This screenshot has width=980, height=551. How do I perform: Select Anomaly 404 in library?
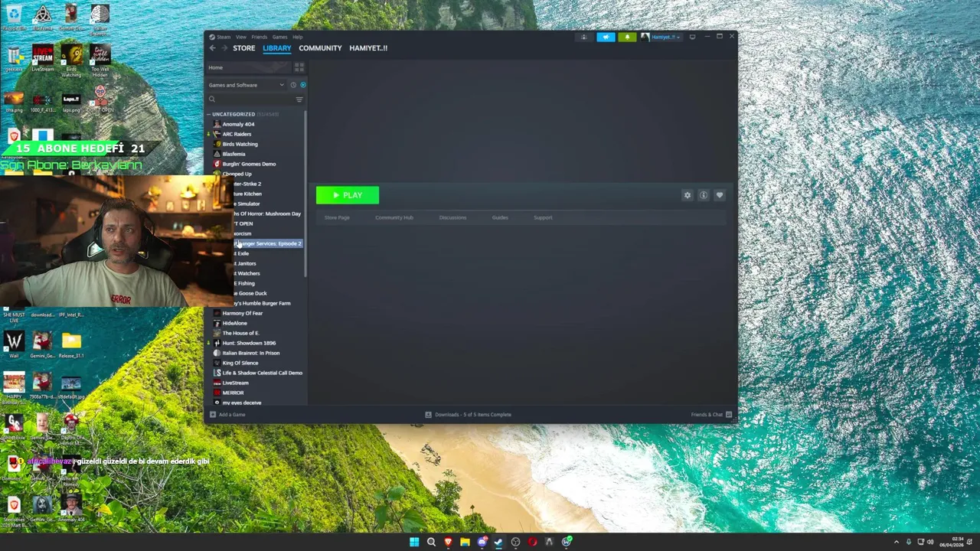(238, 124)
